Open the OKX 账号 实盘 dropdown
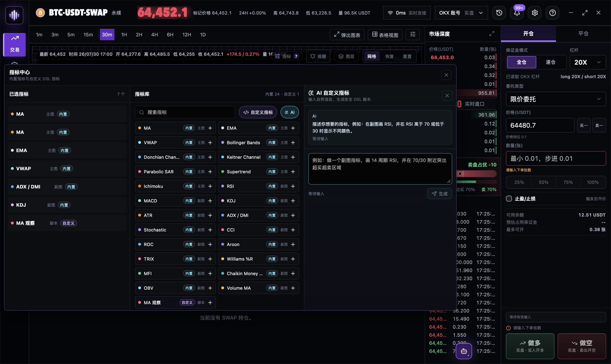The width and height of the screenshot is (611, 364). 461,13
